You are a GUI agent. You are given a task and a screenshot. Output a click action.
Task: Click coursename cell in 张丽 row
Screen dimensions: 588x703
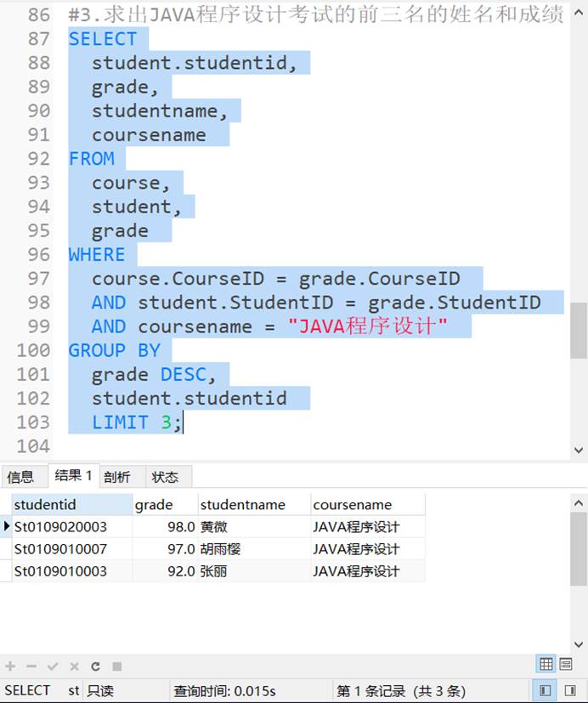tap(368, 571)
